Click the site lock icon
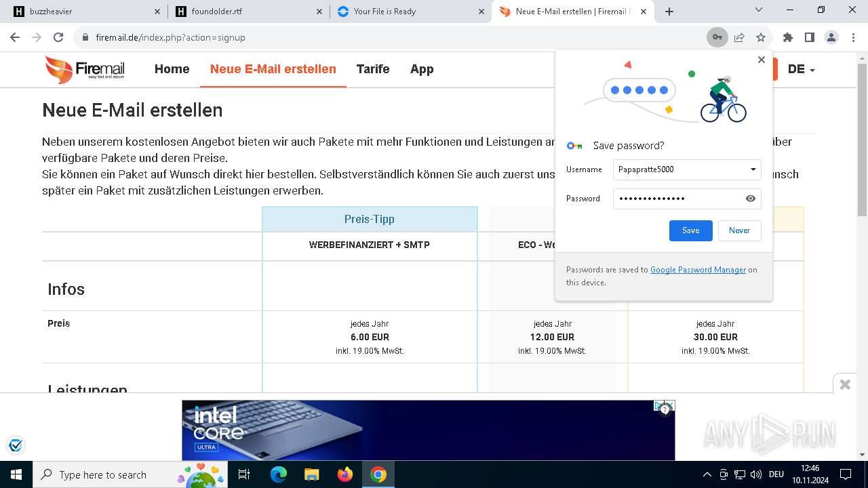868x488 pixels. click(x=85, y=37)
